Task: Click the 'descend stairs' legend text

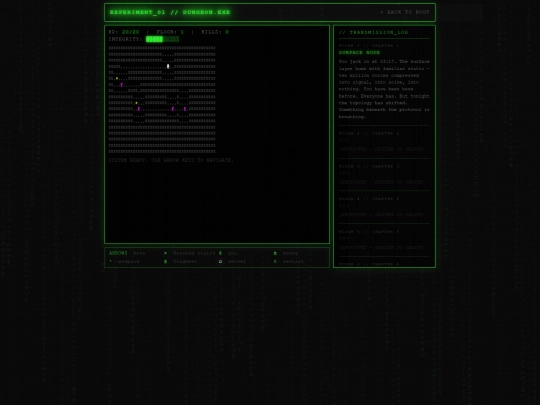Action: click(x=194, y=253)
